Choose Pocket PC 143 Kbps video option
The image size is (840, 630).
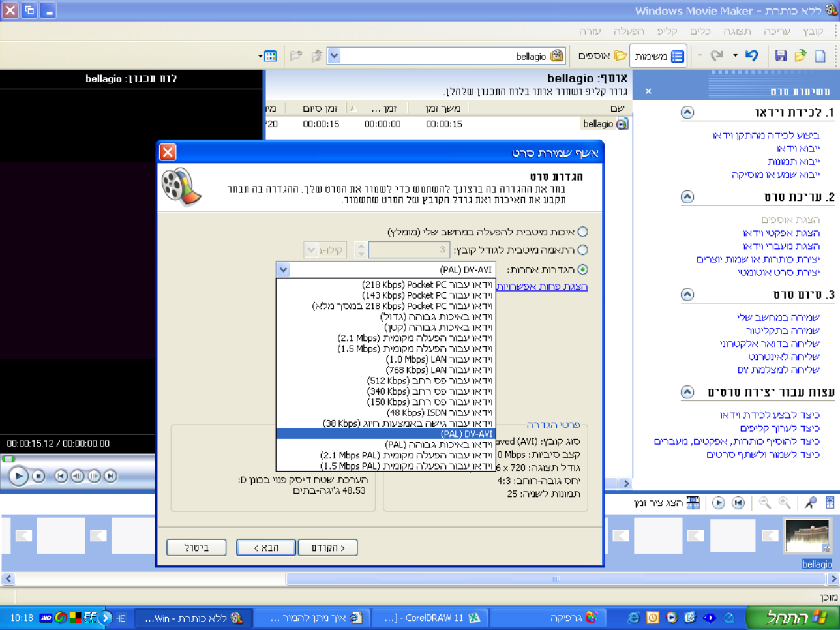427,295
